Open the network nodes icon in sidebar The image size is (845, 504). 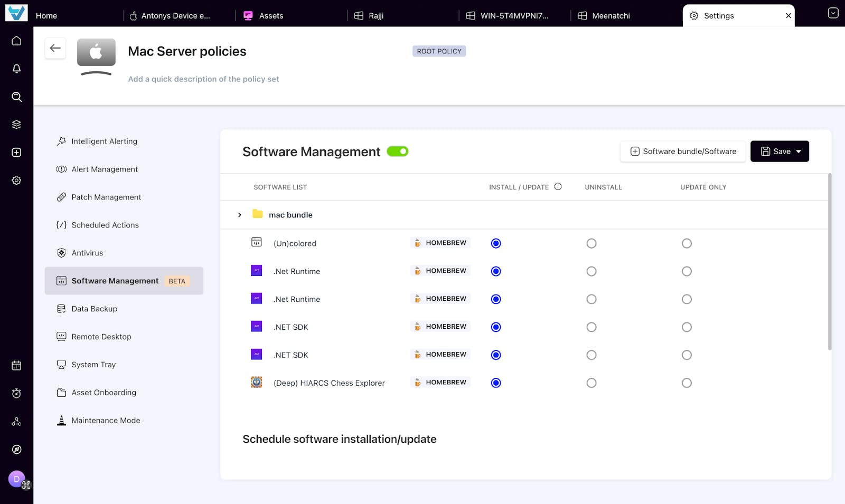(x=16, y=421)
